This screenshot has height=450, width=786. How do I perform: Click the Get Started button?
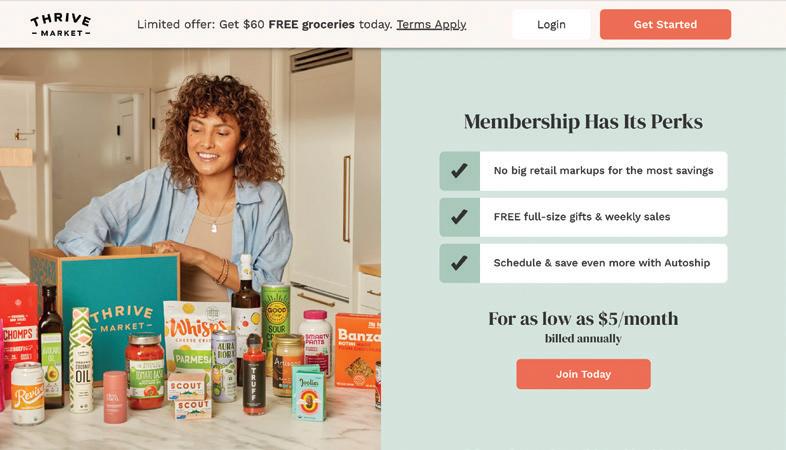coord(665,25)
